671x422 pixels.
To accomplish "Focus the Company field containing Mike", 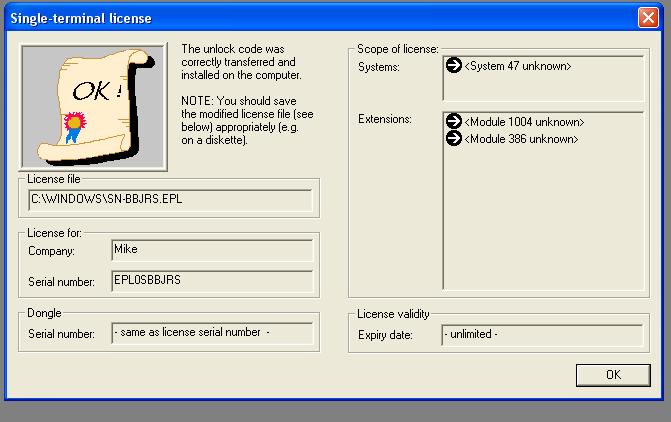I will click(211, 251).
